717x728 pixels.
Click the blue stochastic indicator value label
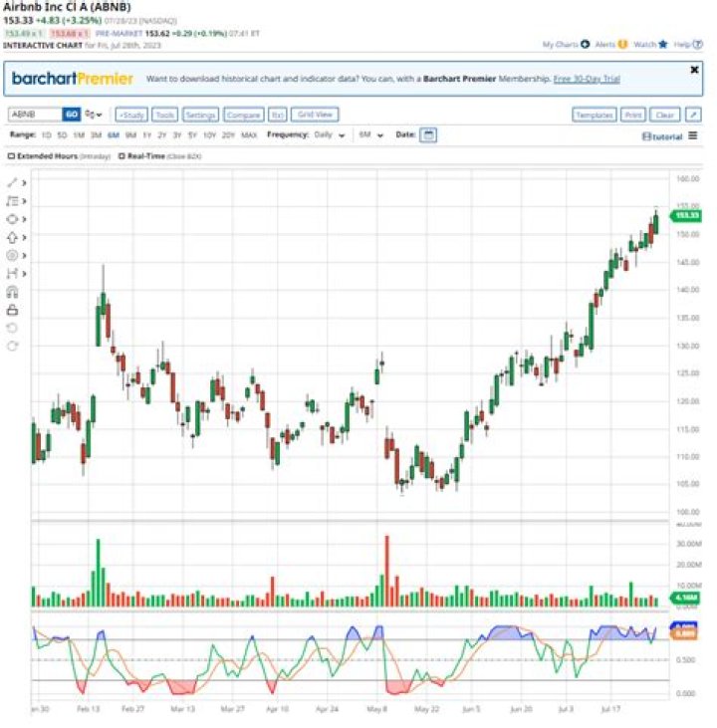pos(683,625)
